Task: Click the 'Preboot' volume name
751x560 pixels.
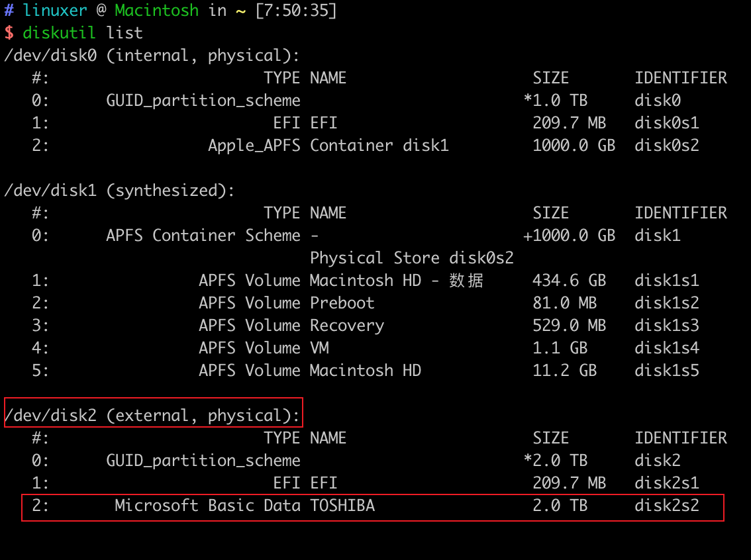Action: point(342,303)
